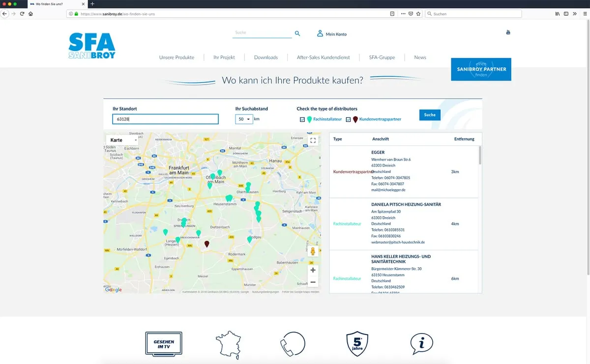Click the Sanibroy Partner finden banner
590x364 pixels.
click(481, 69)
